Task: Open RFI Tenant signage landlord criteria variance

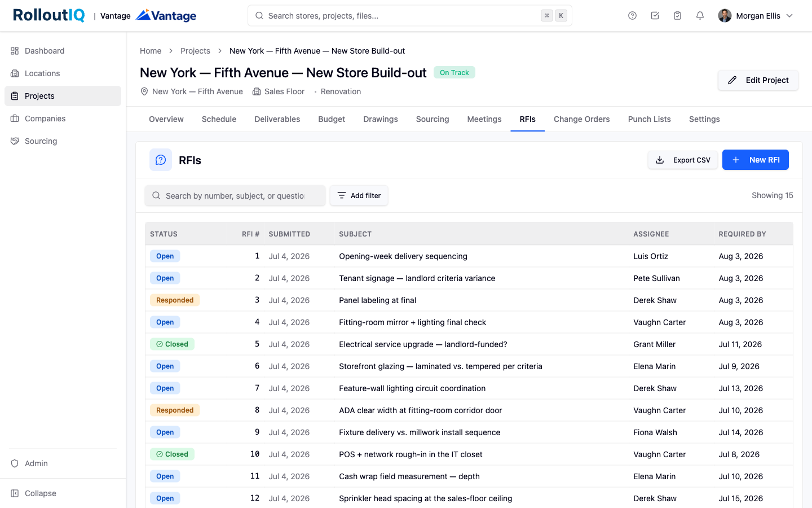Action: pyautogui.click(x=417, y=278)
